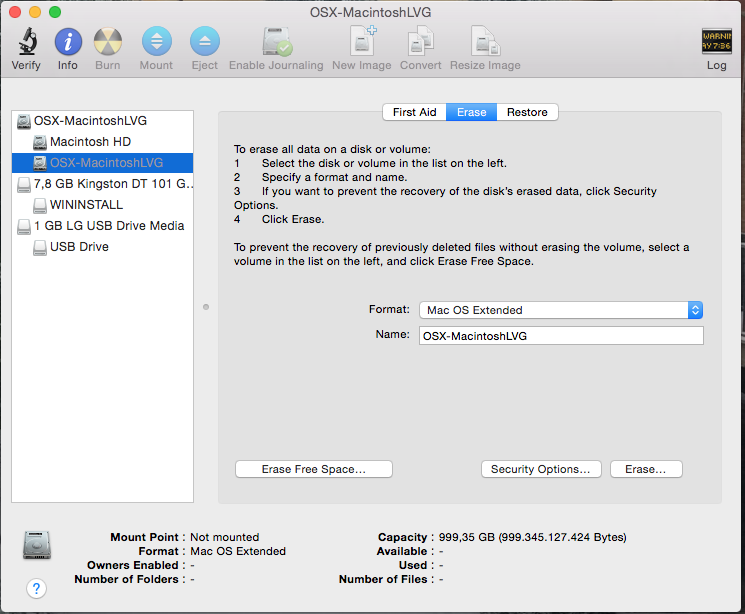745x614 pixels.
Task: Click the Erase… button
Action: click(x=646, y=469)
